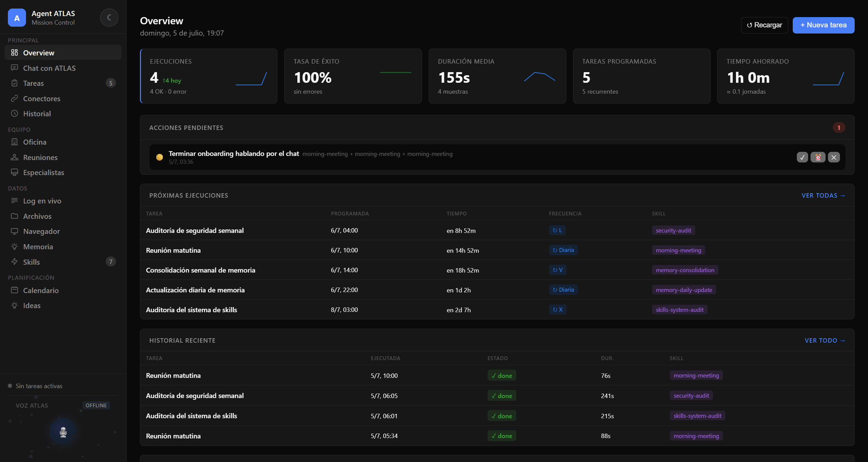This screenshot has width=868, height=462.
Task: Open the Tasa de éxito card
Action: 353,76
